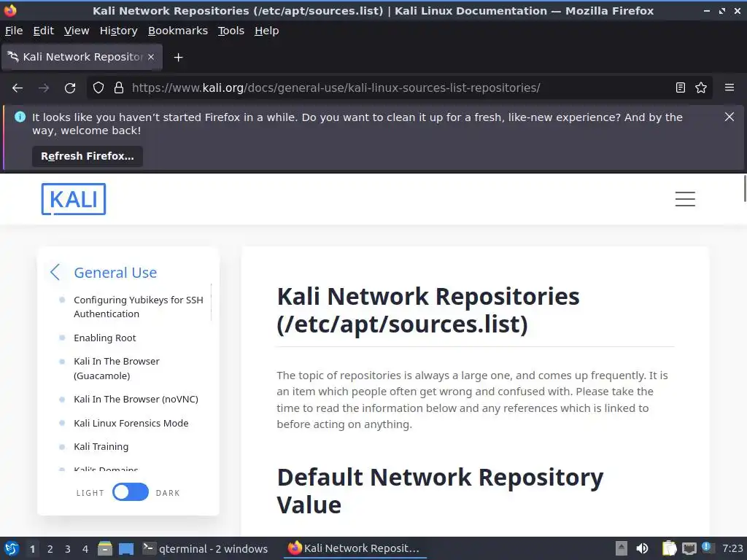Open the History menu
The width and height of the screenshot is (747, 560).
tap(119, 31)
